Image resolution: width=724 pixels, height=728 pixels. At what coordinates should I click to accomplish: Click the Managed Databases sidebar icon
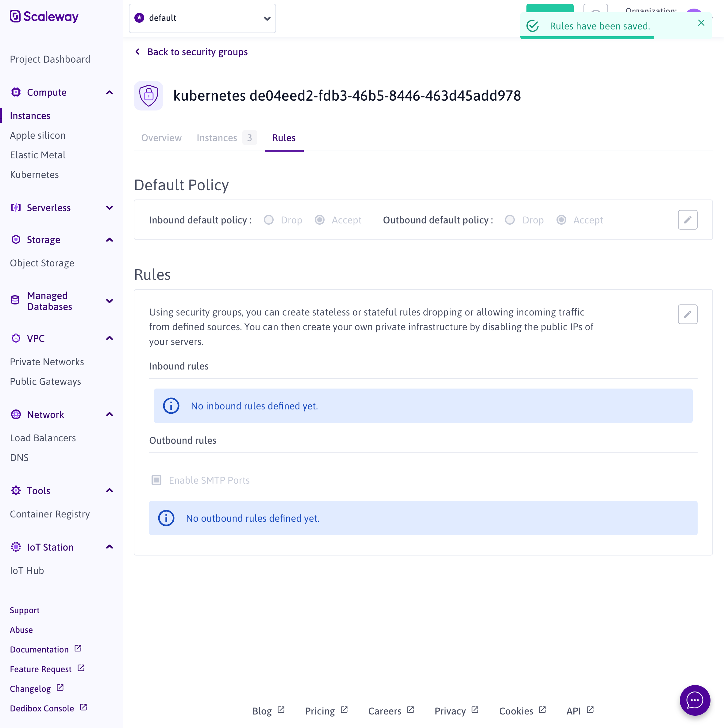pos(15,300)
